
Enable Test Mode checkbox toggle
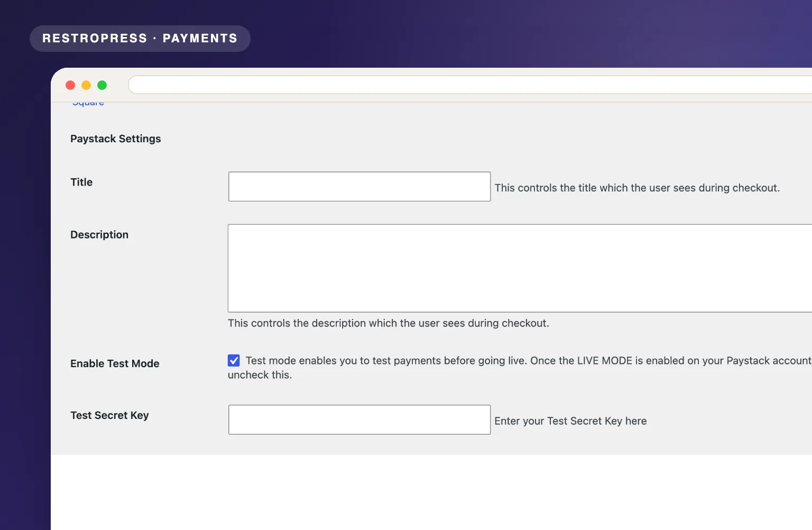click(234, 360)
